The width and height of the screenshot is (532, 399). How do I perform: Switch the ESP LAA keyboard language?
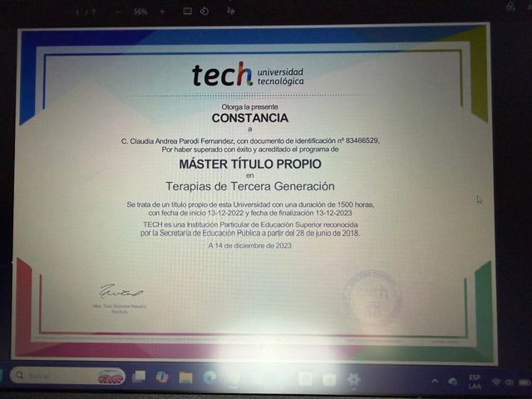click(x=475, y=382)
